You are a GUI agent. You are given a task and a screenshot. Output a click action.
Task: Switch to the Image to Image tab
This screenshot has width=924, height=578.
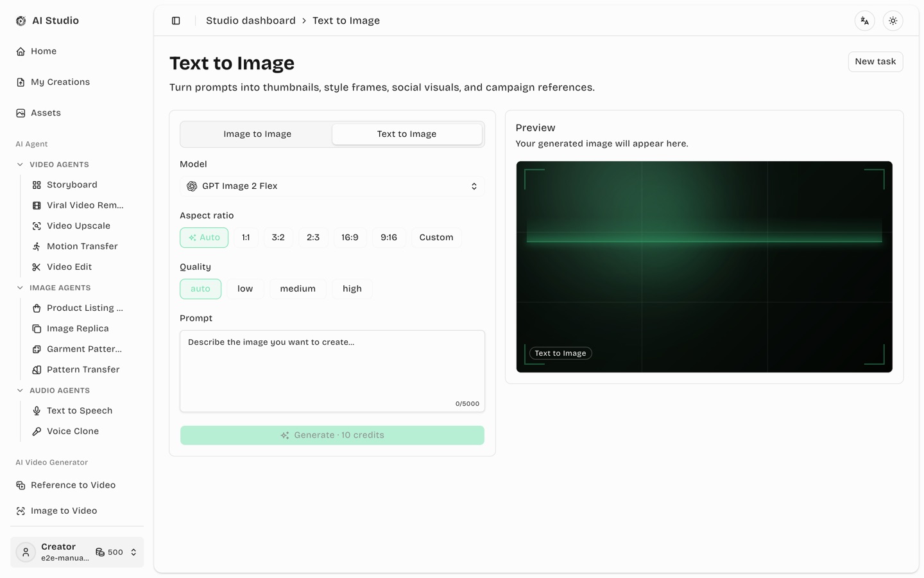(x=257, y=134)
